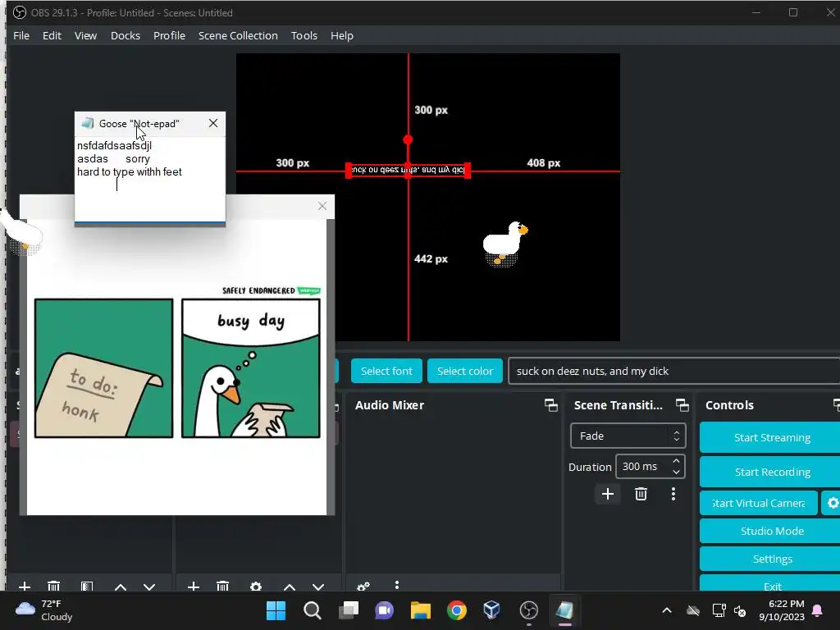This screenshot has width=840, height=630.
Task: Float the Audio Mixer dock
Action: (551, 405)
